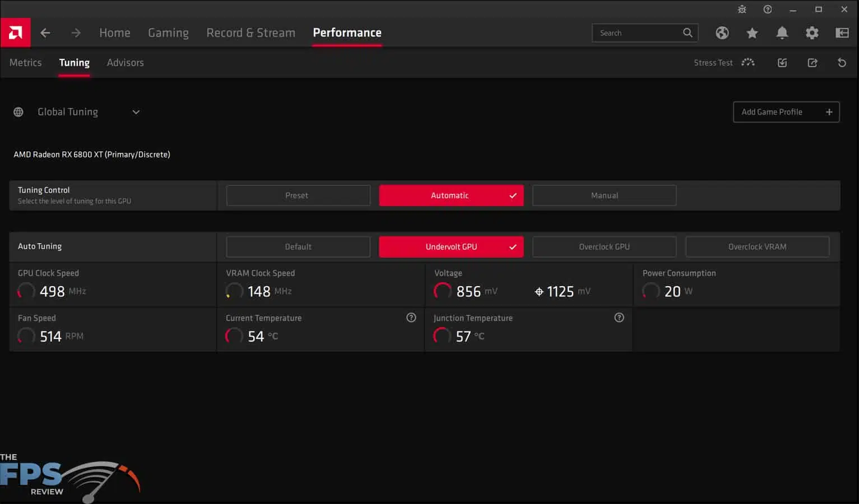This screenshot has width=859, height=504.
Task: Collapse the side panel
Action: 842,33
